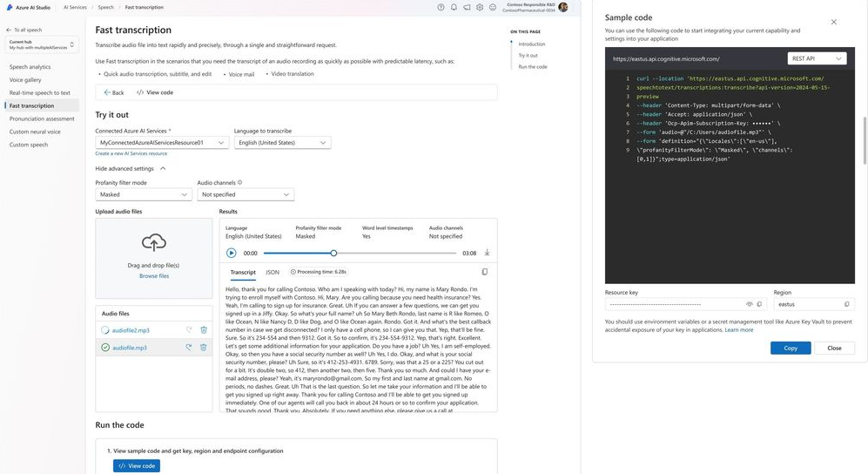Reveal the resource key with eye icon
868x474 pixels.
[x=750, y=304]
